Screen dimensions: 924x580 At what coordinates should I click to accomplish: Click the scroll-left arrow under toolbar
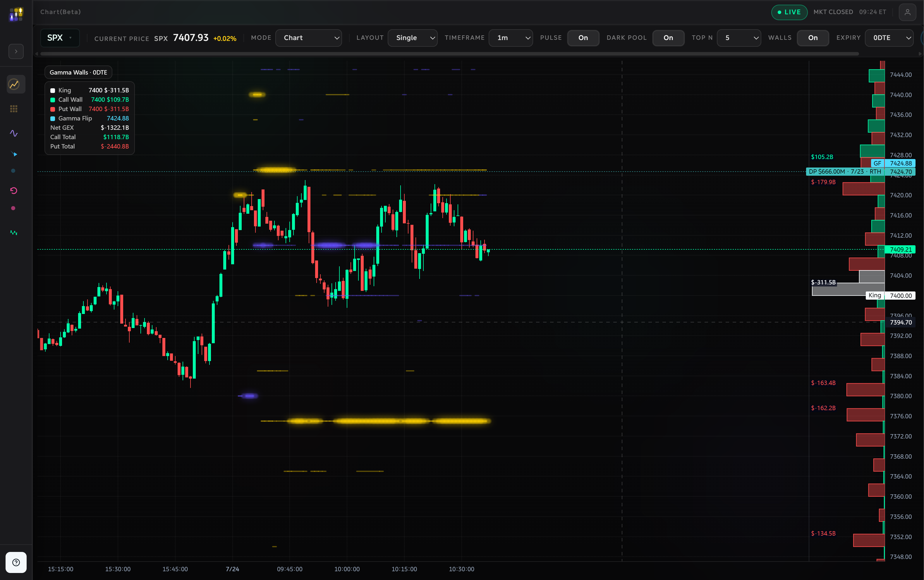37,54
